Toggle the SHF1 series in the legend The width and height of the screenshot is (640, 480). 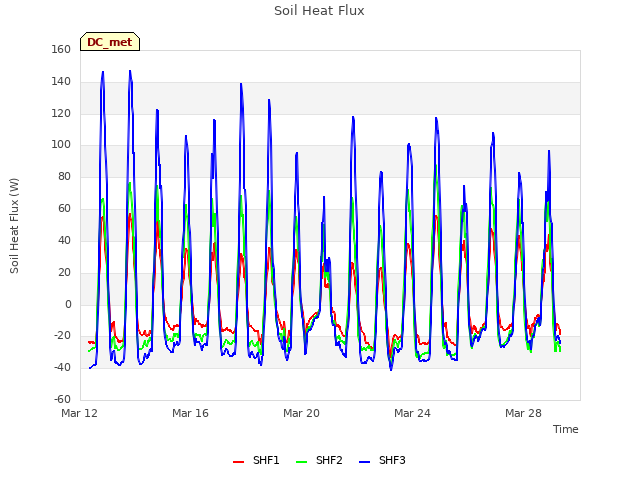(x=256, y=460)
